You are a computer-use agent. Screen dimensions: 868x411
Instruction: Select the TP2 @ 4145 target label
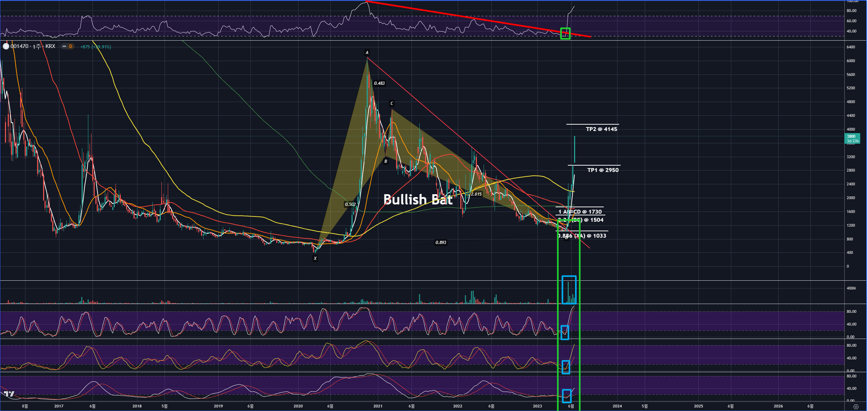pyautogui.click(x=601, y=129)
